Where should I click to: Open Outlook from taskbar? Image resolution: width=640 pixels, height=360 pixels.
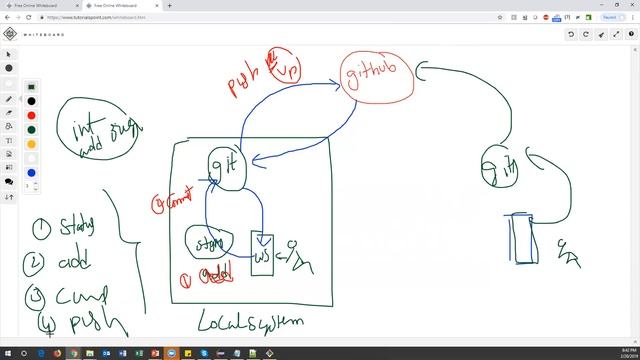point(106,353)
